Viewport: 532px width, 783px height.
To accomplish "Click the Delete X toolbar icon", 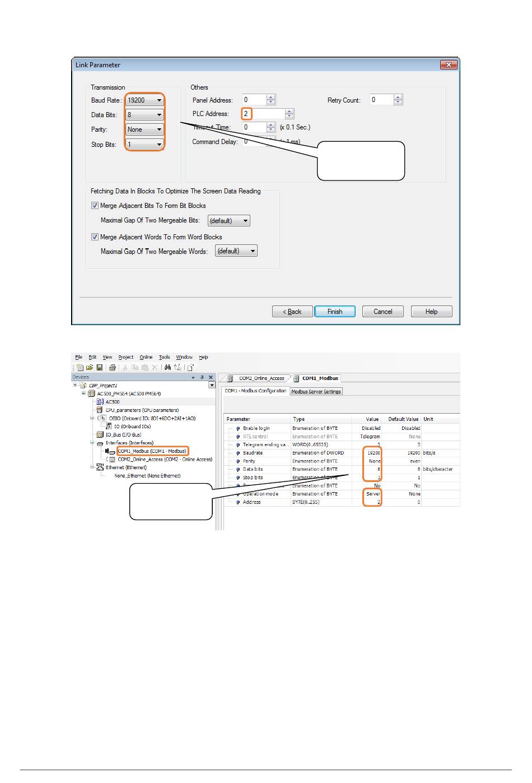I will pos(155,368).
